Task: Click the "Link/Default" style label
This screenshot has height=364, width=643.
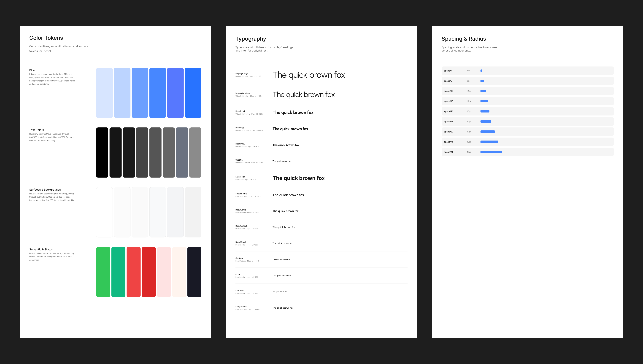Action: point(241,307)
